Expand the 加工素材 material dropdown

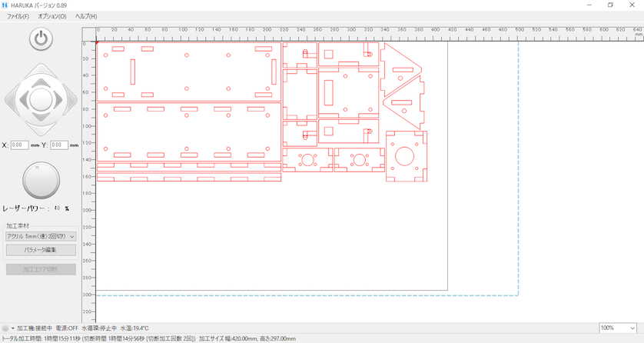[x=41, y=236]
